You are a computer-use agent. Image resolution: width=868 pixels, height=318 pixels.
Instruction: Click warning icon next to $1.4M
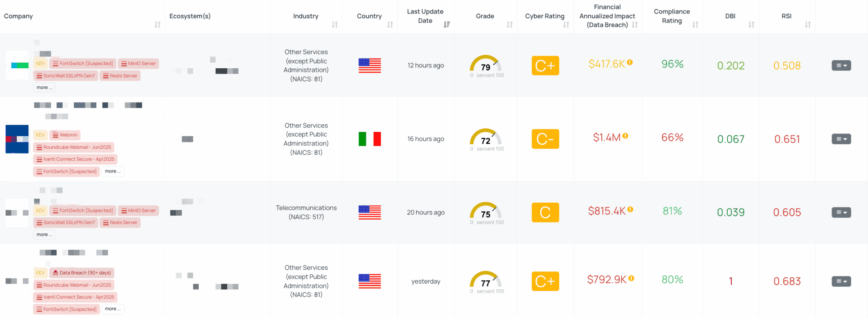[625, 136]
